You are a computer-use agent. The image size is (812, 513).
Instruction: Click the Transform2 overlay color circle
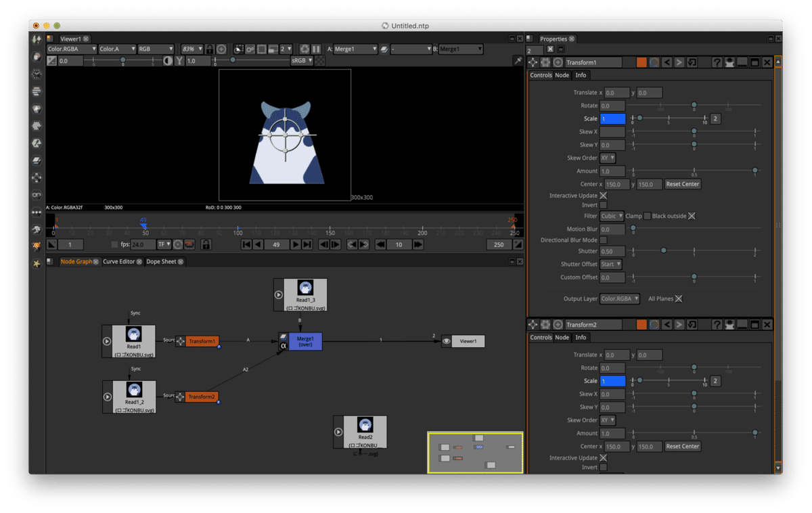click(654, 325)
